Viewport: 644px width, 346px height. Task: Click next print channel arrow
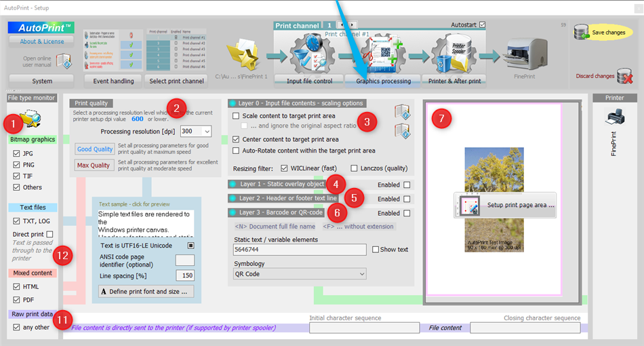coord(352,25)
